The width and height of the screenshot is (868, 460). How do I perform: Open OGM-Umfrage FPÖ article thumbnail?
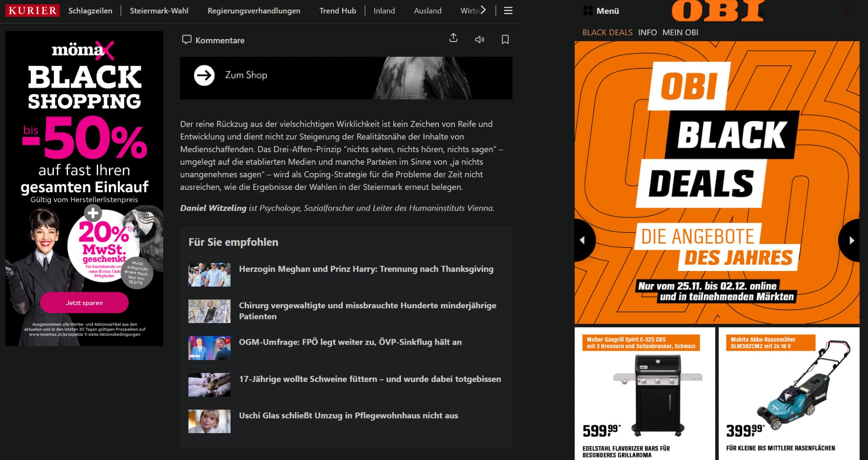[209, 348]
